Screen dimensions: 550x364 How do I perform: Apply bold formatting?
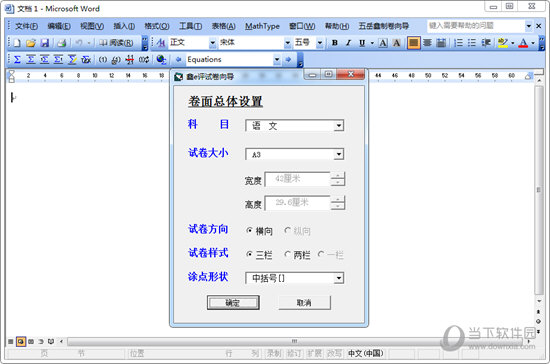[x=335, y=43]
